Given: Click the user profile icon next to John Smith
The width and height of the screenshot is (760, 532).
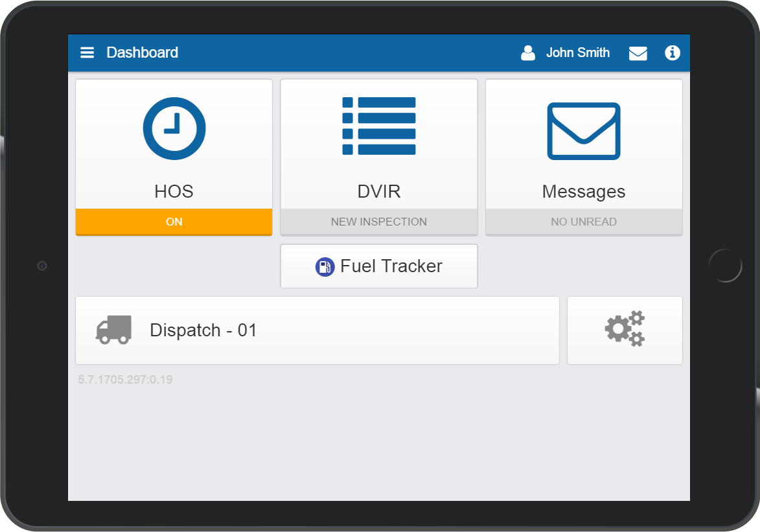Looking at the screenshot, I should point(528,52).
